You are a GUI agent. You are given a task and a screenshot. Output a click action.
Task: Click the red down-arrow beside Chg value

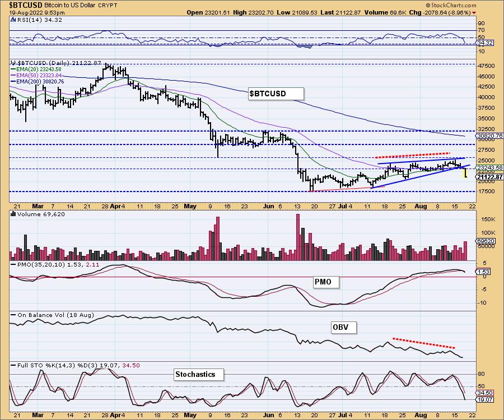coord(474,13)
